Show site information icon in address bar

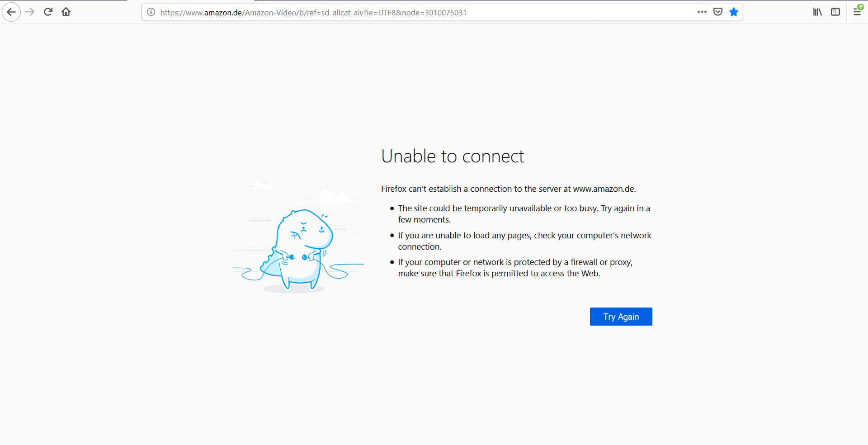[x=151, y=12]
